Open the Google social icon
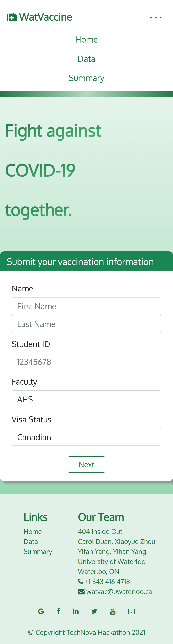The image size is (173, 644). coord(41,611)
